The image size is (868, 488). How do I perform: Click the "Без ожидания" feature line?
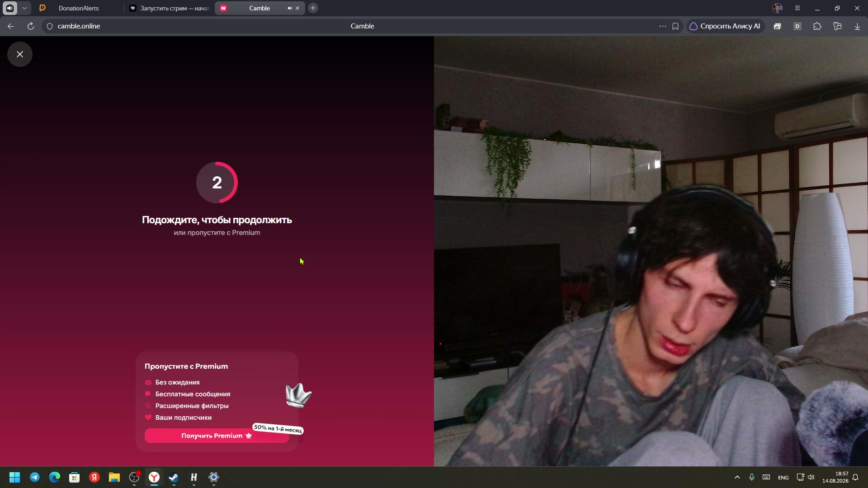click(x=172, y=382)
